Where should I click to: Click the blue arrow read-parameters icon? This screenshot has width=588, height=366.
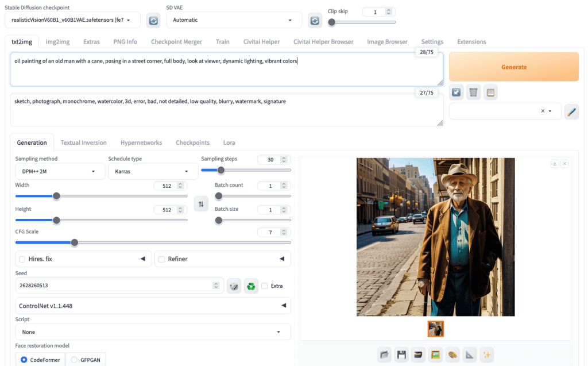click(457, 92)
